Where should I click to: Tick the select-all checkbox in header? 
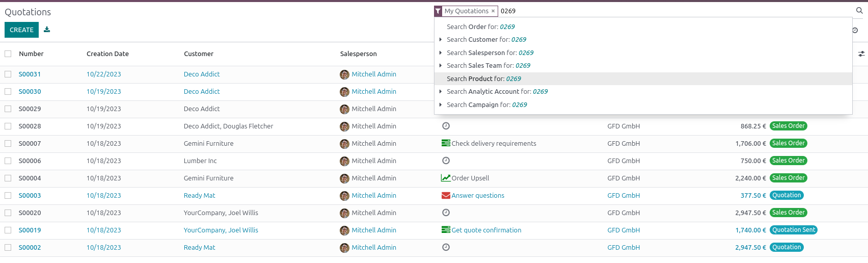pos(8,54)
